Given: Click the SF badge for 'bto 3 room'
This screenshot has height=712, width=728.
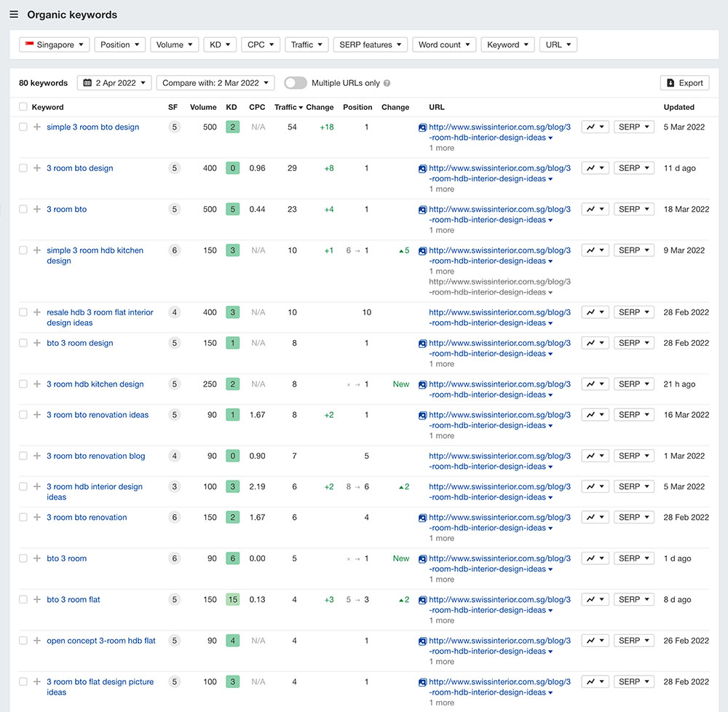Looking at the screenshot, I should 173,558.
